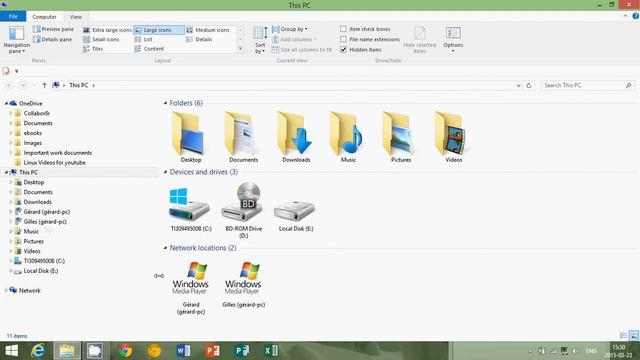Switch to large thumbnails via status bar
Viewport: 640px width, 360px height.
pyautogui.click(x=634, y=336)
